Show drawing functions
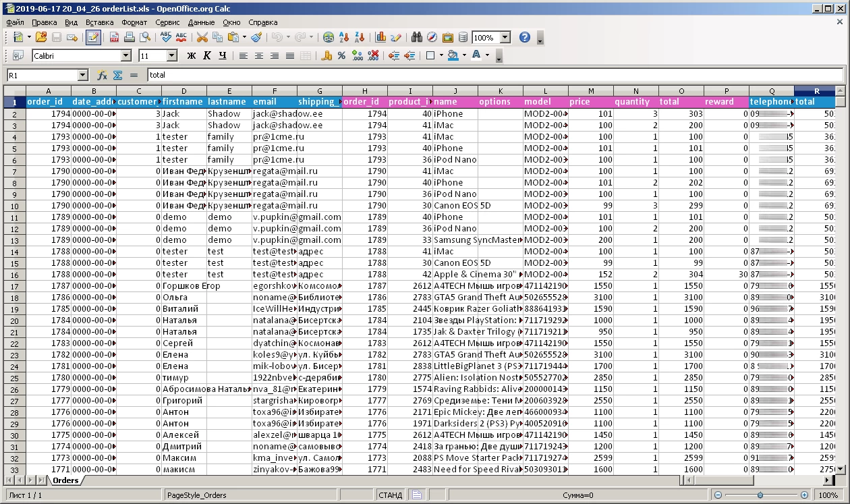This screenshot has height=504, width=850. point(396,38)
